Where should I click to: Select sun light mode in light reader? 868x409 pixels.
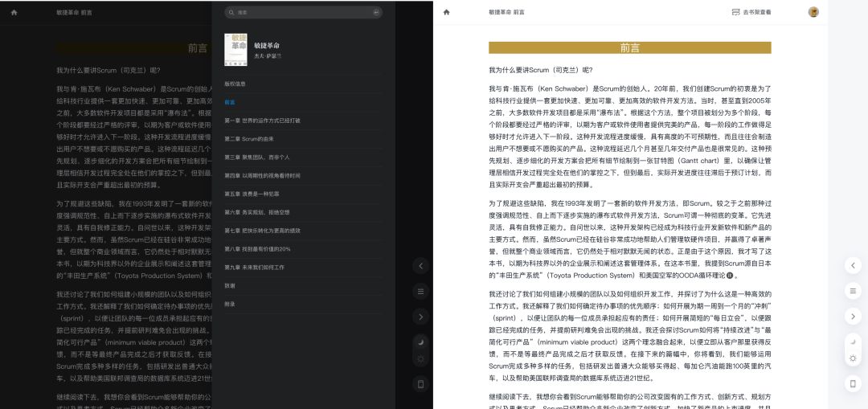pyautogui.click(x=853, y=358)
